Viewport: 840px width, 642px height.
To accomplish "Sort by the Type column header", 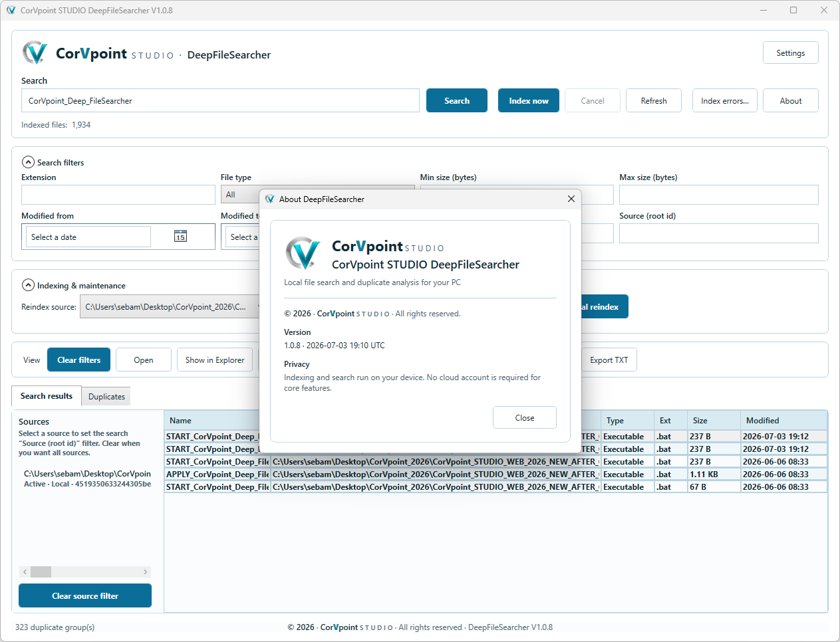I will 627,420.
